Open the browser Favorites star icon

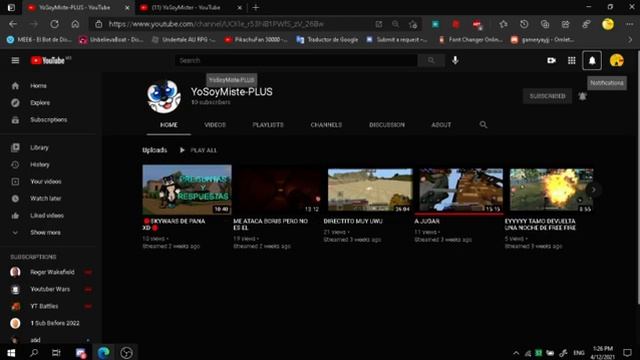point(503,24)
